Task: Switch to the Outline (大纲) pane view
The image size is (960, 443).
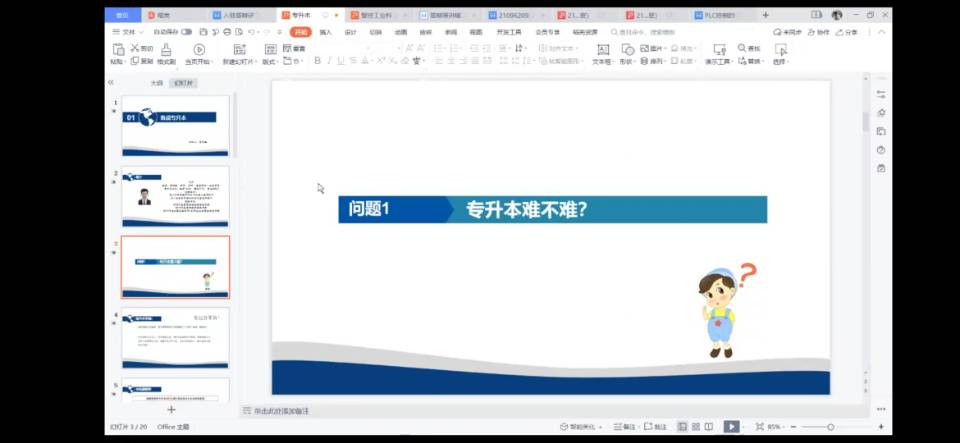Action: pos(156,83)
